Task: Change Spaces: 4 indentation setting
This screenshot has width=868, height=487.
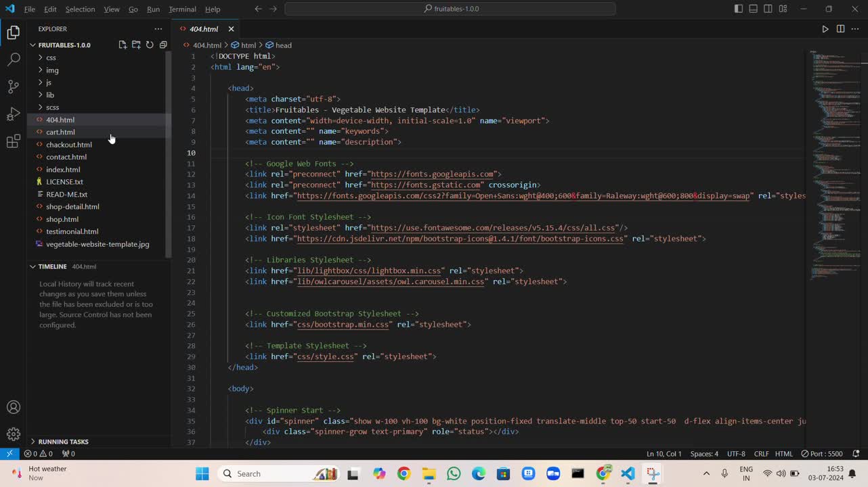Action: pos(704,454)
